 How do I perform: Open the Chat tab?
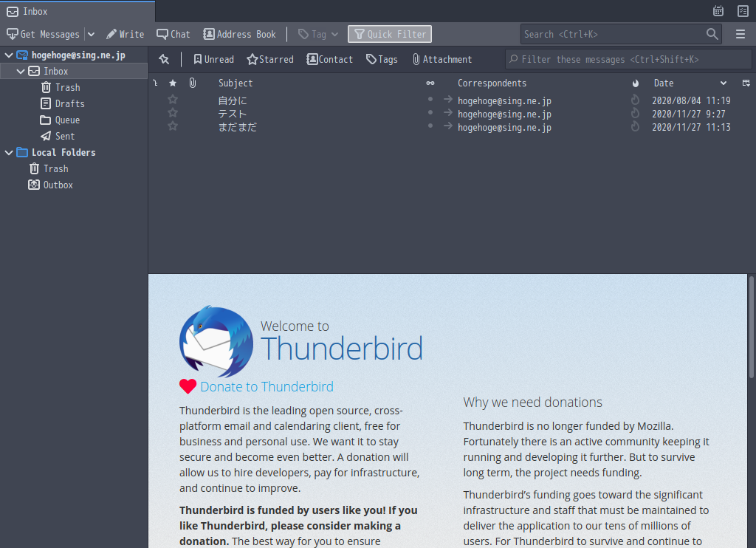pyautogui.click(x=173, y=34)
